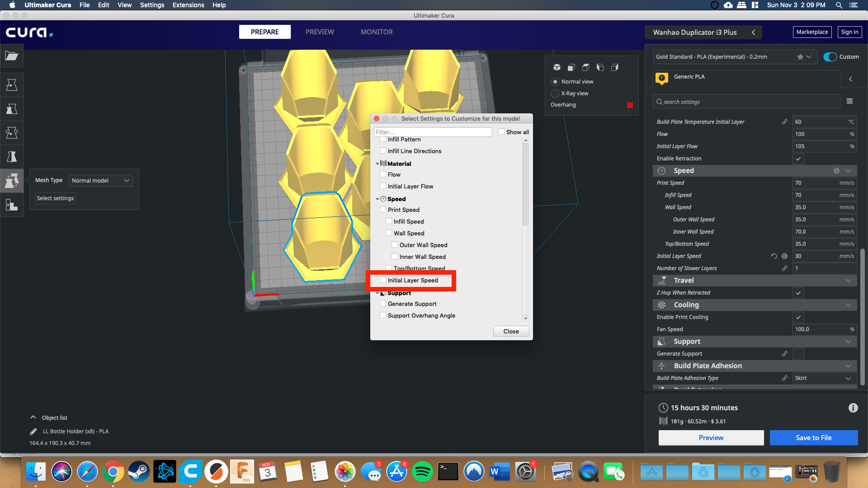
Task: Select the Scale tool in left toolbar
Action: click(12, 109)
